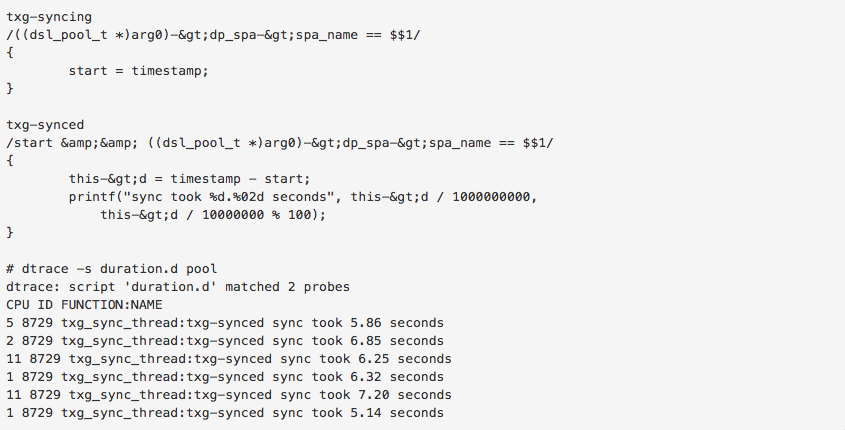This screenshot has width=845, height=430.
Task: Click the row reporting 6.25 seconds
Action: point(228,359)
